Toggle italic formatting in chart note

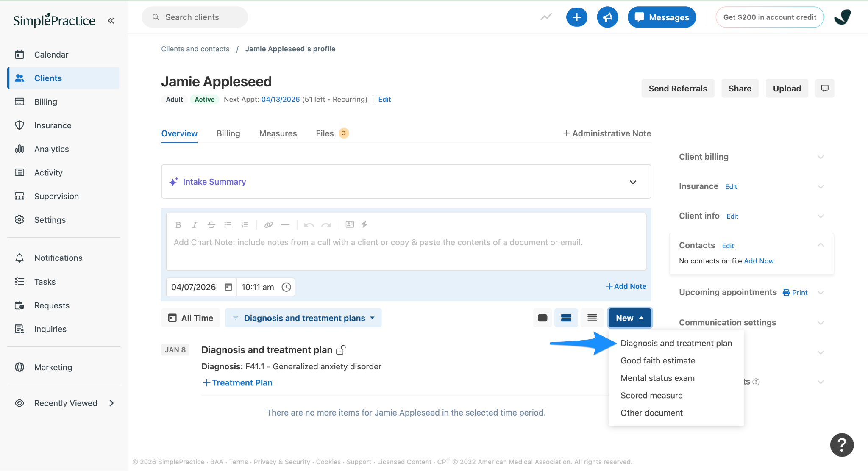(195, 224)
